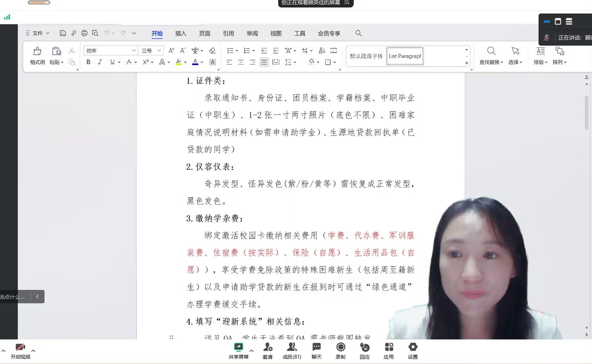Open the 成员(81) participants list
The height and width of the screenshot is (364, 592).
pos(292,350)
